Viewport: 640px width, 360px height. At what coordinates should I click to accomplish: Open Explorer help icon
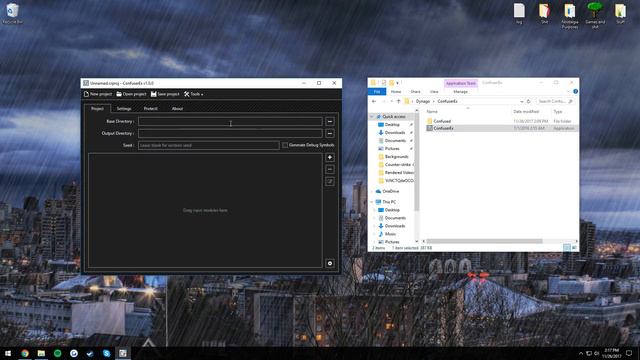tap(576, 91)
